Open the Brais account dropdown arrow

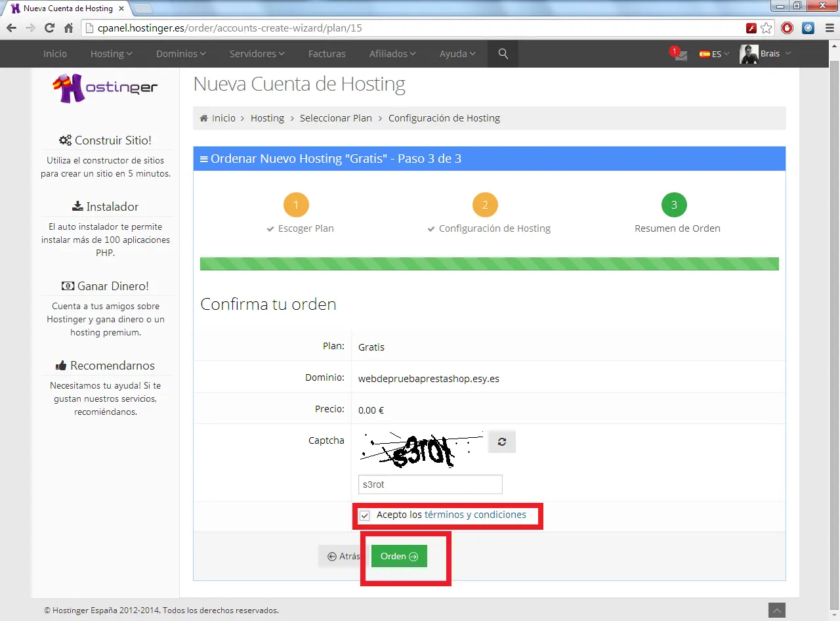788,53
